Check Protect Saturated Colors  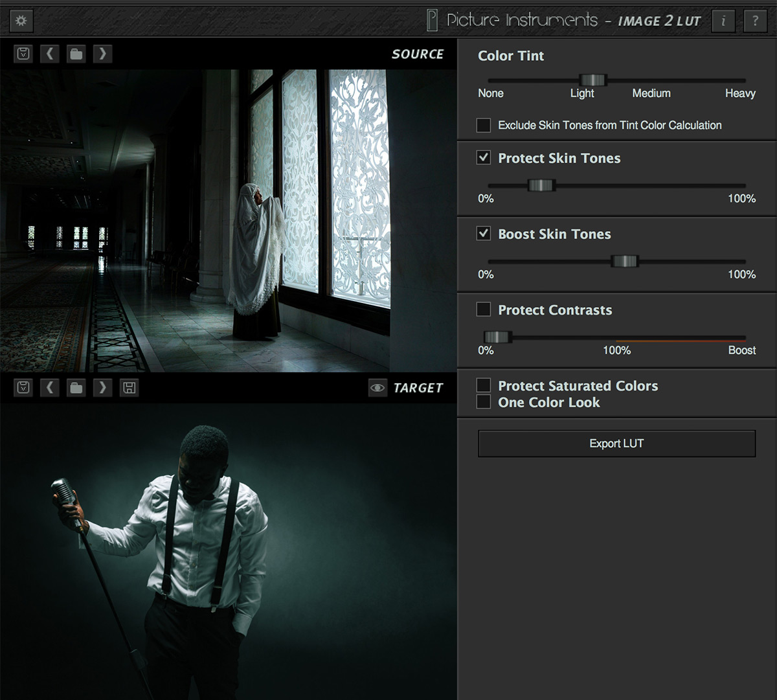click(483, 385)
